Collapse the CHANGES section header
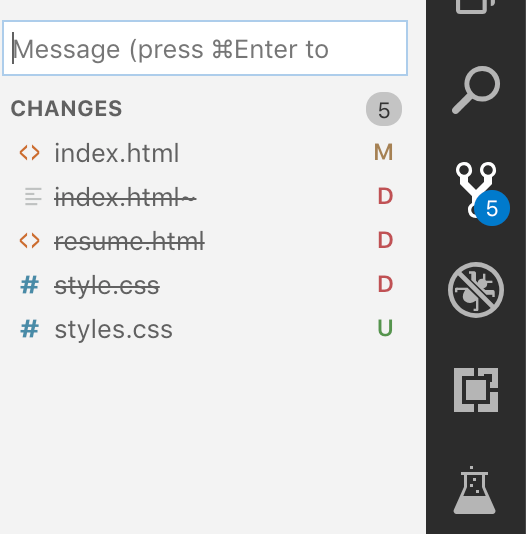Image resolution: width=526 pixels, height=534 pixels. point(66,109)
